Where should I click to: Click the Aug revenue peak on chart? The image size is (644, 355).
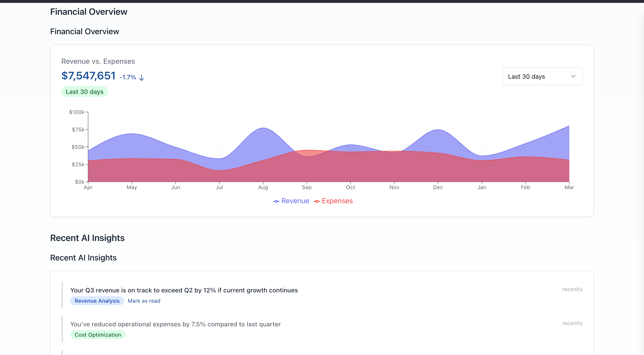coord(263,128)
